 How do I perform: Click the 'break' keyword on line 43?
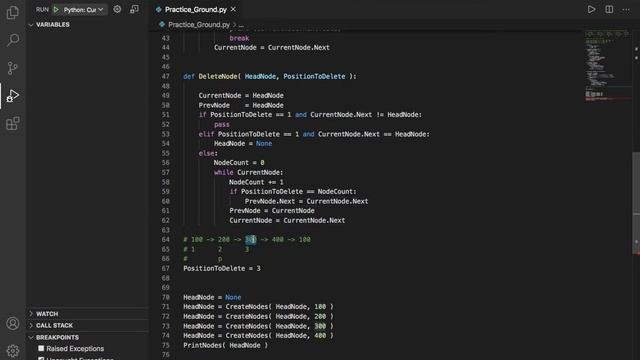tap(239, 38)
